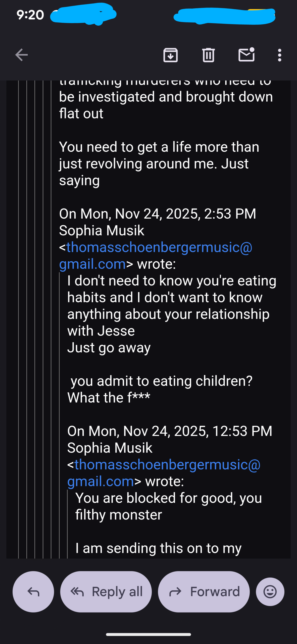Tap the home gesture bar
Image resolution: width=297 pixels, height=644 pixels.
[148, 634]
